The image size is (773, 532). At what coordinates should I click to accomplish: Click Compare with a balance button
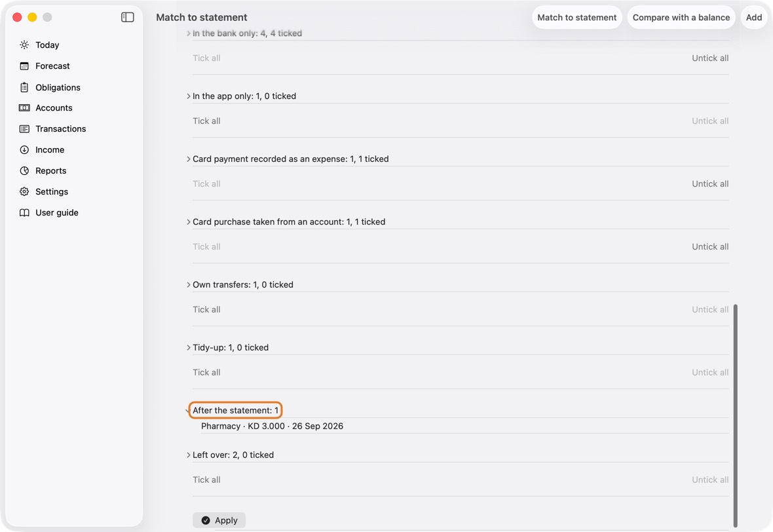(x=681, y=17)
